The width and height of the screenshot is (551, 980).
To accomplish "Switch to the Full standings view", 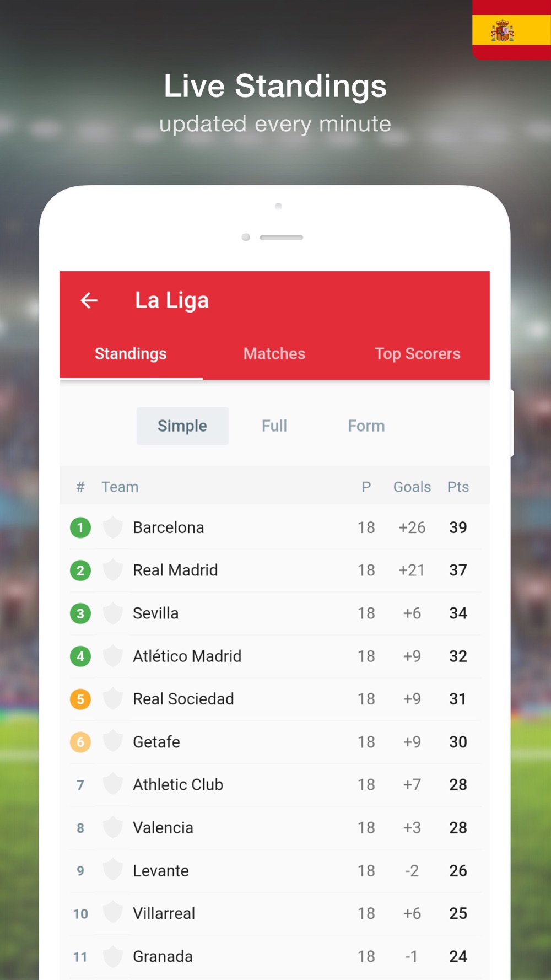I will coord(274,426).
